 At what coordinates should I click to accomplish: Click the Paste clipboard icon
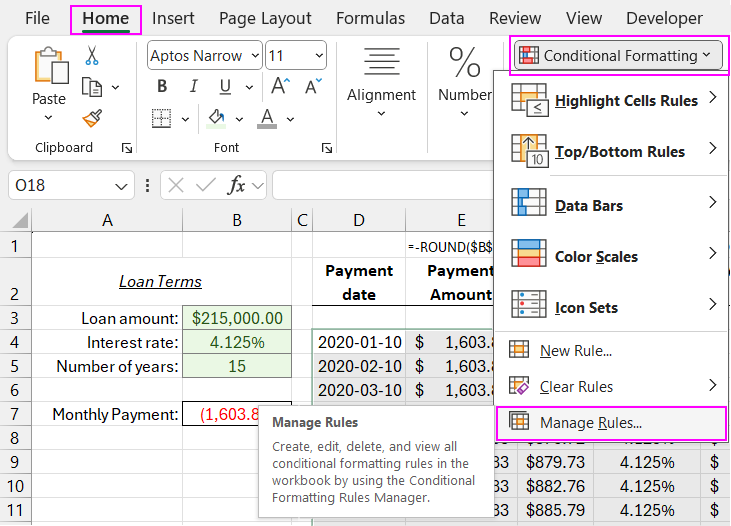coord(51,65)
